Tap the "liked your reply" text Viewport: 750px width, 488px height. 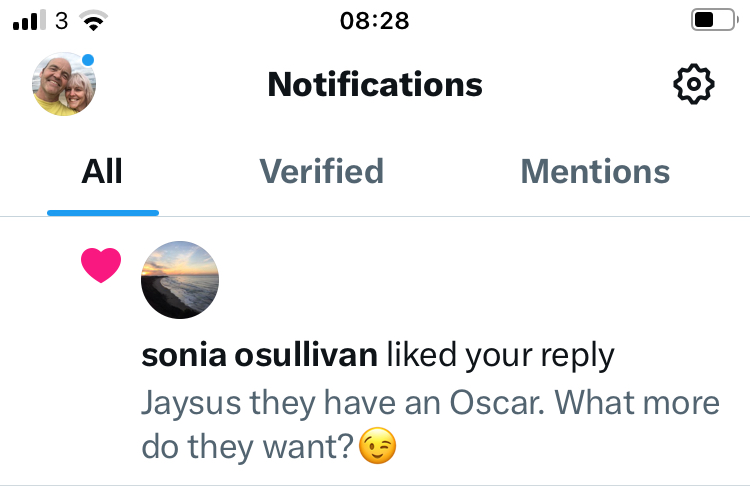pos(500,354)
